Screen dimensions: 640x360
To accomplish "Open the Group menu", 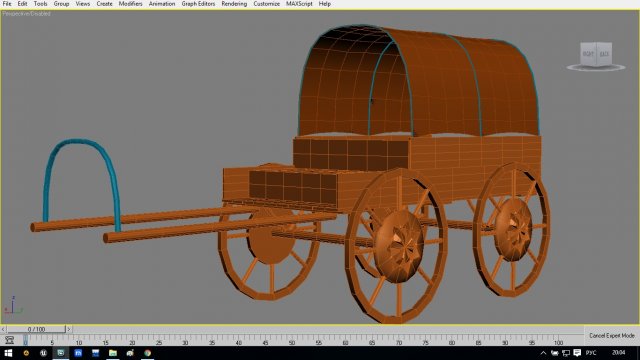I will (61, 4).
